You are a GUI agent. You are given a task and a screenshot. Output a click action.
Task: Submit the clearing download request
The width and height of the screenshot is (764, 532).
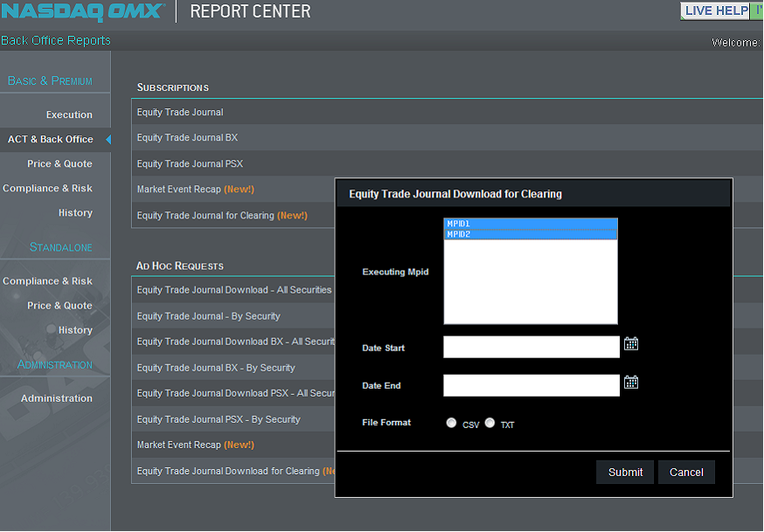click(x=625, y=472)
